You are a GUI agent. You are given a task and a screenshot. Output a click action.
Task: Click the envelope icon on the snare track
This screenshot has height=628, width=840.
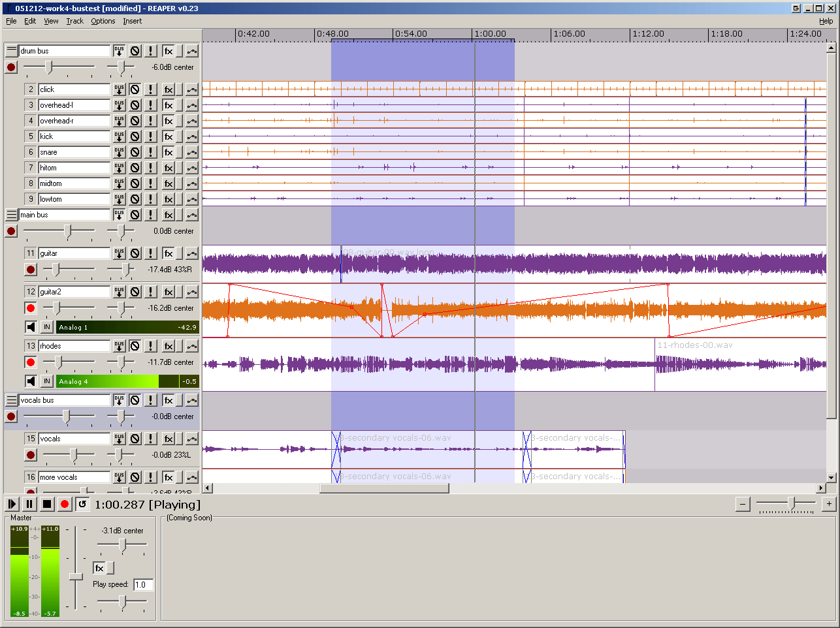191,152
